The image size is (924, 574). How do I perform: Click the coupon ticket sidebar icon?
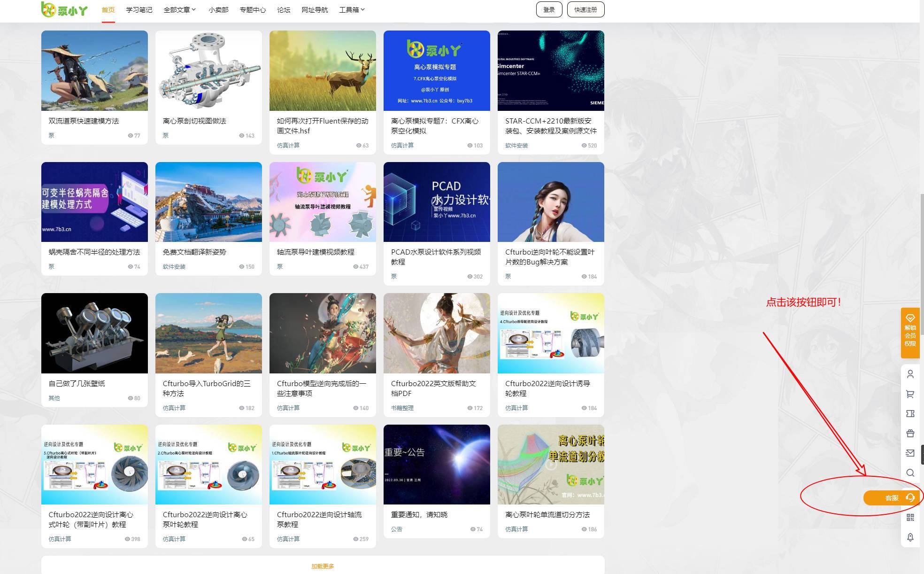pyautogui.click(x=910, y=414)
